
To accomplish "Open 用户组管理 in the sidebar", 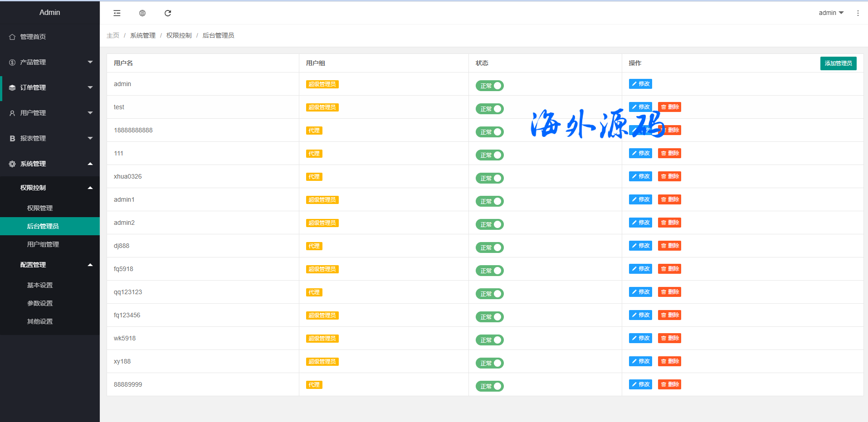I will (43, 244).
